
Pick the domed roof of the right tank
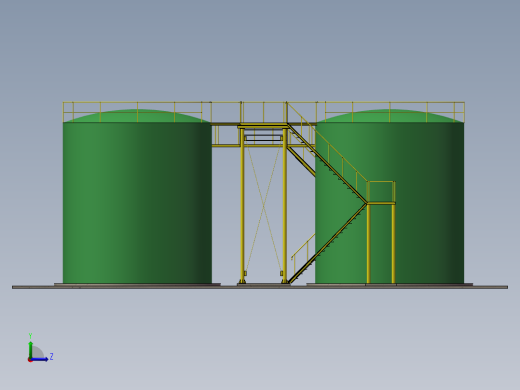[389, 116]
